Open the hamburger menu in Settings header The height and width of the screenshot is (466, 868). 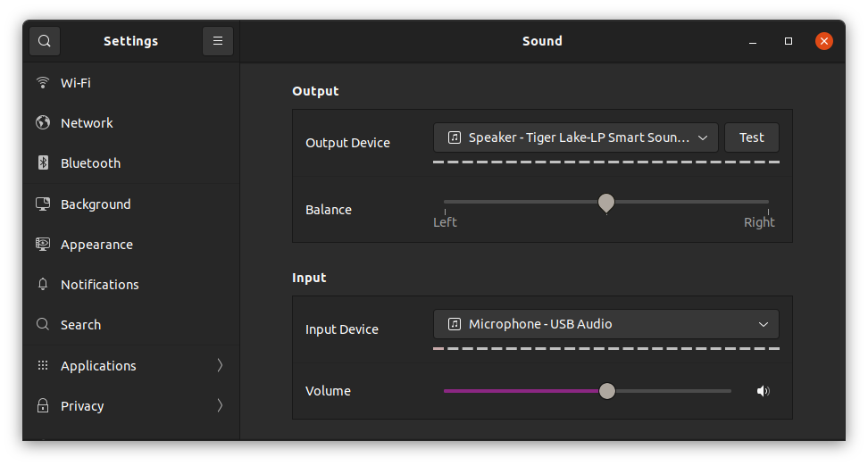[x=218, y=41]
